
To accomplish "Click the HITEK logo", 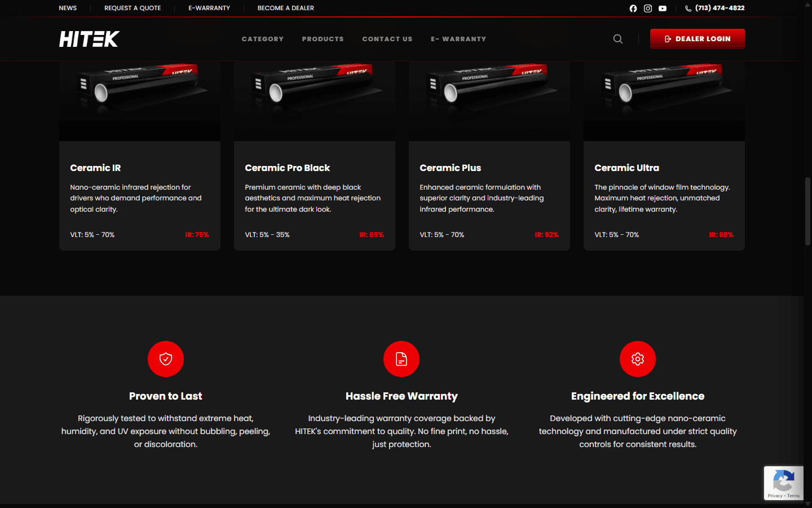I will point(89,39).
